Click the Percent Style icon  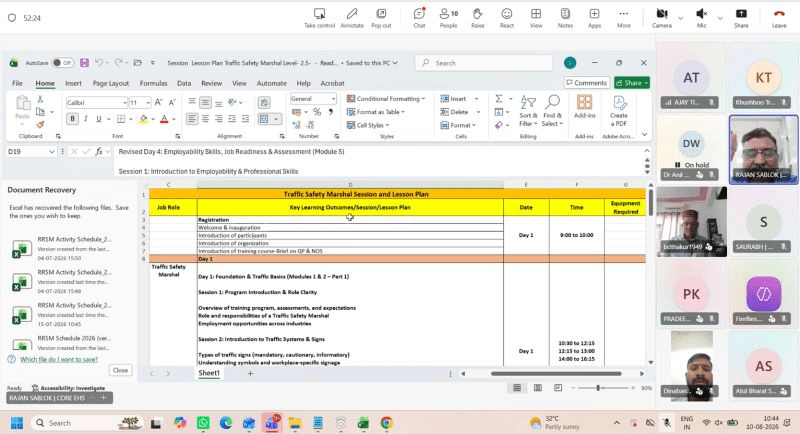pyautogui.click(x=317, y=112)
